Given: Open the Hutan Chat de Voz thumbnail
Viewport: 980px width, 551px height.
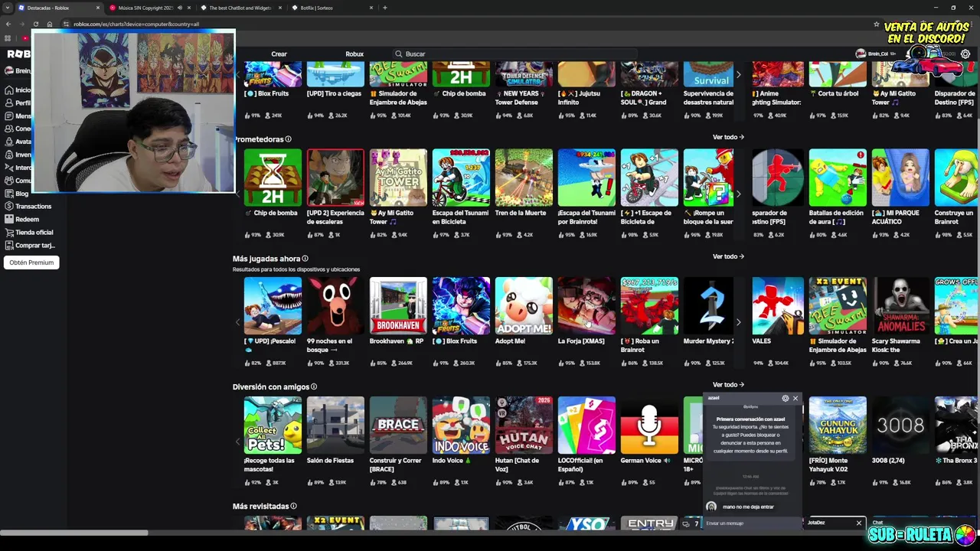Looking at the screenshot, I should click(524, 425).
